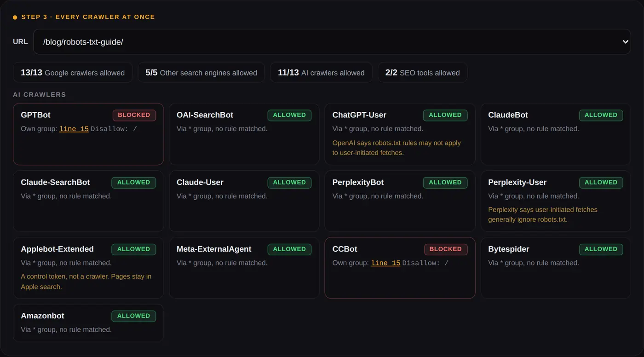
Task: Click 'Via * group, no rule matched' under ClaudeBot
Action: point(534,129)
